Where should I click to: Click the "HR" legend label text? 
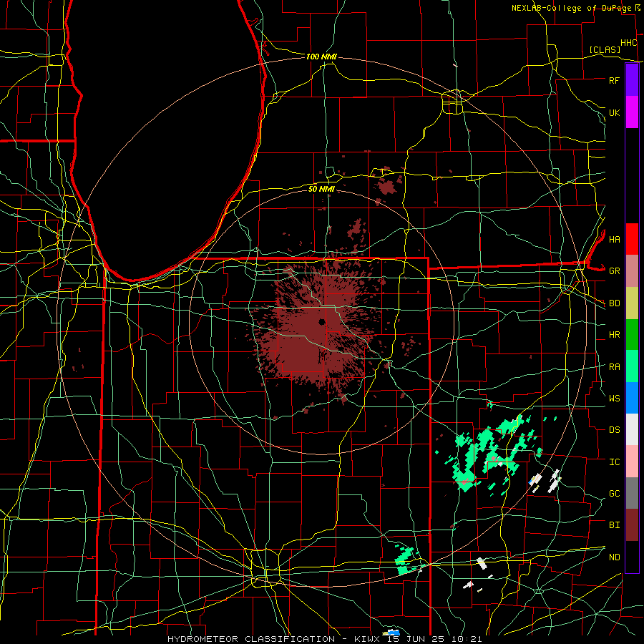click(614, 335)
